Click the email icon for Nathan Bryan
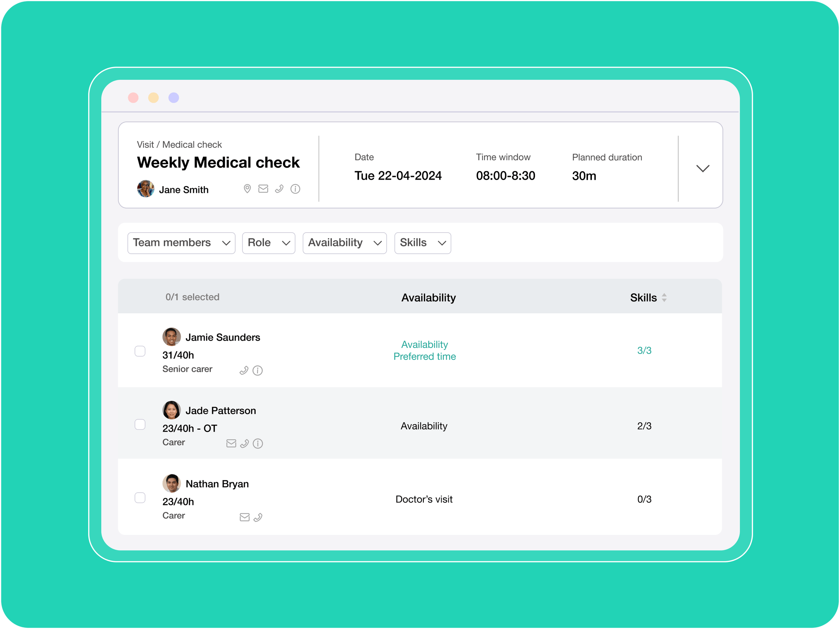The image size is (840, 629). coord(244,517)
